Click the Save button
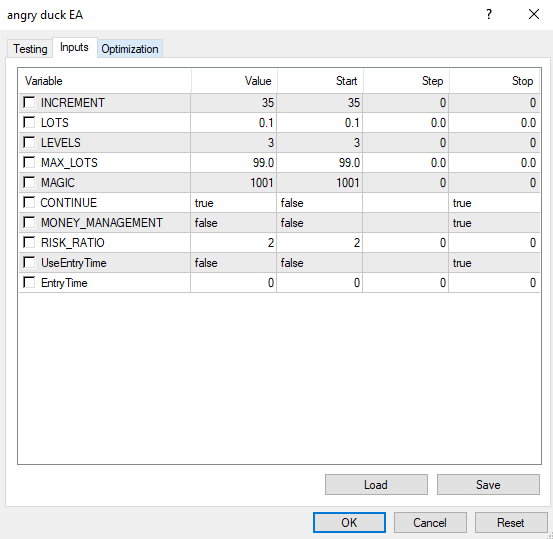The height and width of the screenshot is (539, 553). tap(488, 484)
